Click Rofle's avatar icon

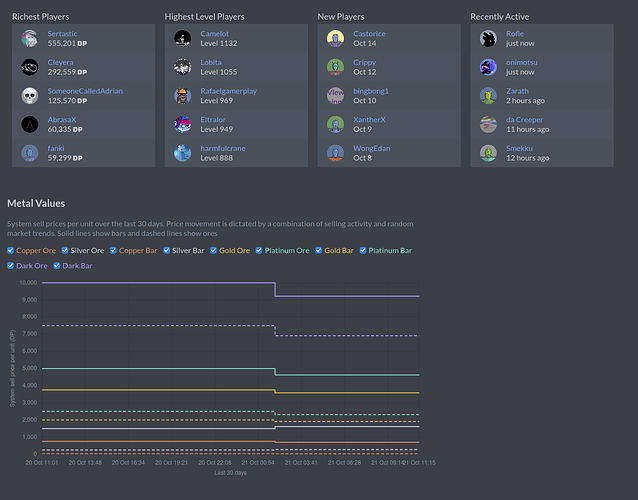[x=488, y=39]
